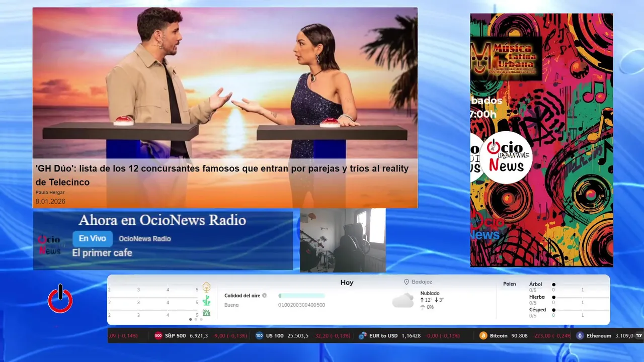Viewport: 644px width, 362px height.
Task: Click the round OcioNews UrbanWine logo
Action: point(506,157)
